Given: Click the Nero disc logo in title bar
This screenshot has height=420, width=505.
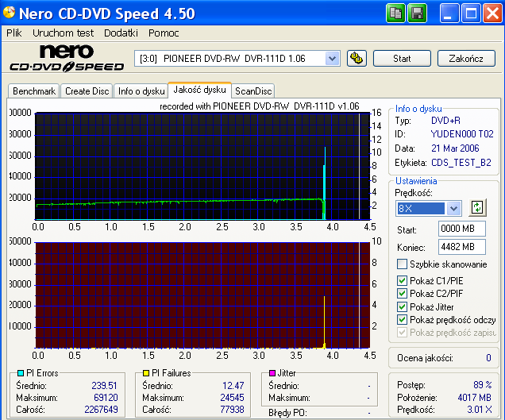Looking at the screenshot, I should point(9,12).
